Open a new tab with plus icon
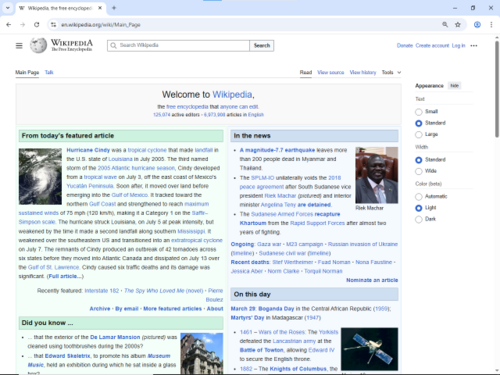This screenshot has height=375, width=500. coord(114,8)
